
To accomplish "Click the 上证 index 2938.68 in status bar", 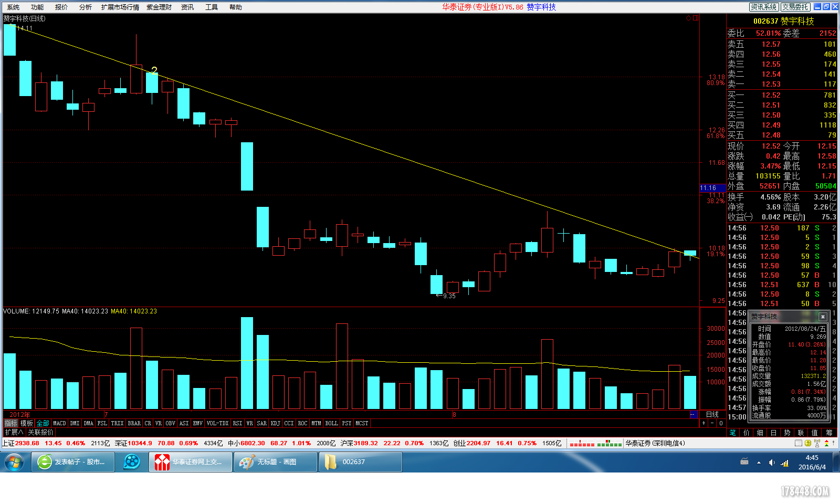I will pos(21,443).
